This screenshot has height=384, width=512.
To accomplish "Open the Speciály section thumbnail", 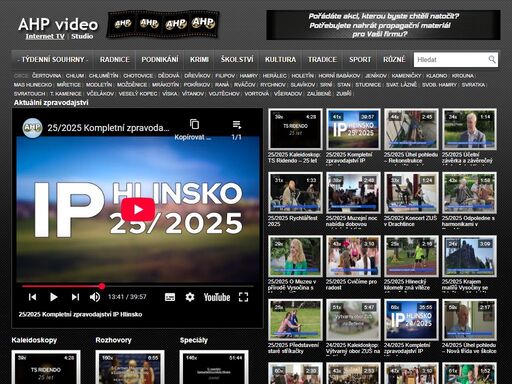I will click(214, 367).
